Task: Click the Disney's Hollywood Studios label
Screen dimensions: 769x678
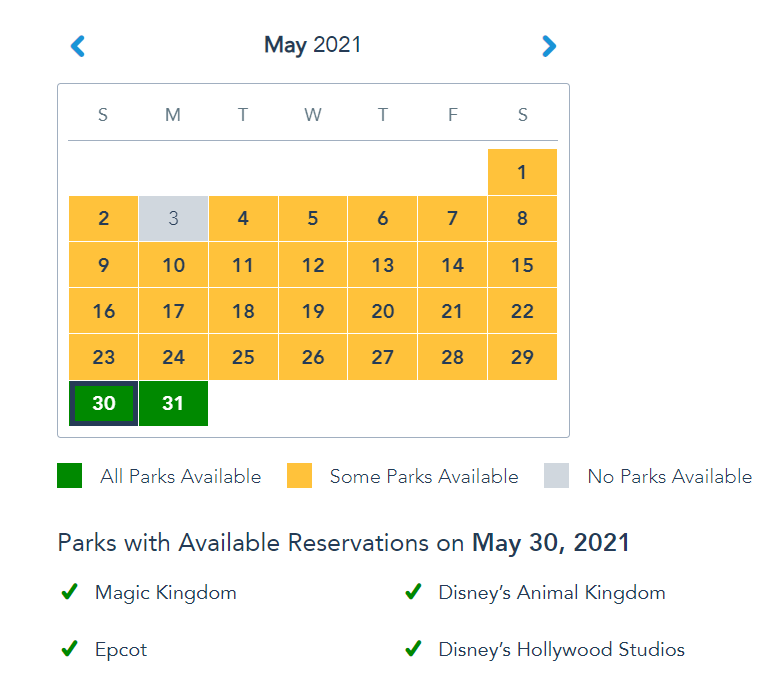Action: click(561, 649)
